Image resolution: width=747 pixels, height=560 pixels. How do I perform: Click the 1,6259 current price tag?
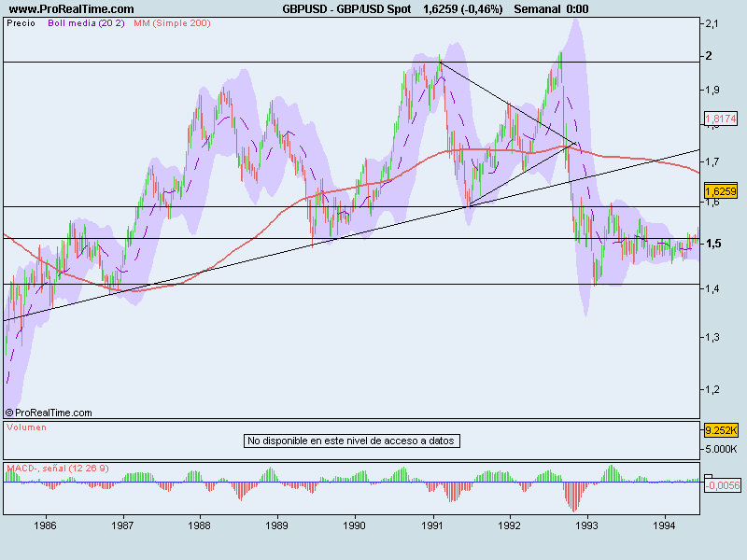point(721,191)
